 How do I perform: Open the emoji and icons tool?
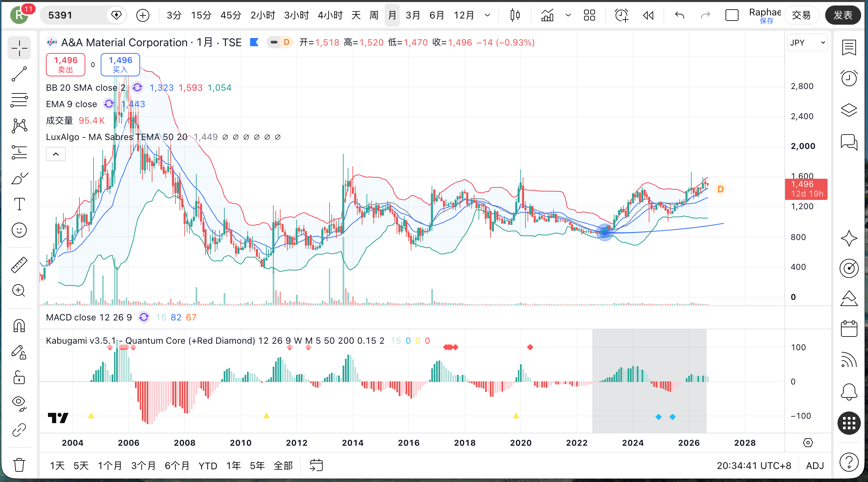pos(19,230)
